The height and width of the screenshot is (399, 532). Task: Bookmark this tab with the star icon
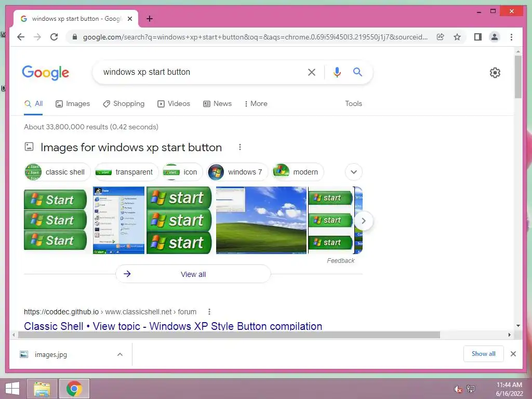457,37
